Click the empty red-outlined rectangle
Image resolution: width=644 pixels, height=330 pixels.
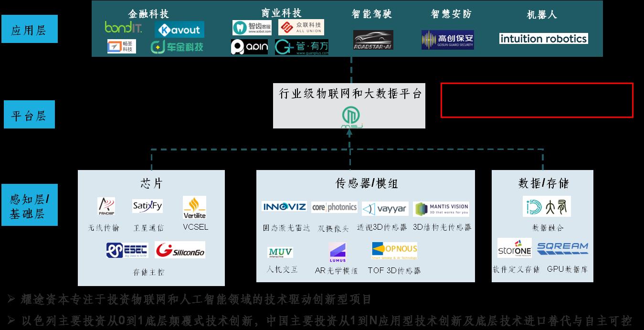(536, 101)
